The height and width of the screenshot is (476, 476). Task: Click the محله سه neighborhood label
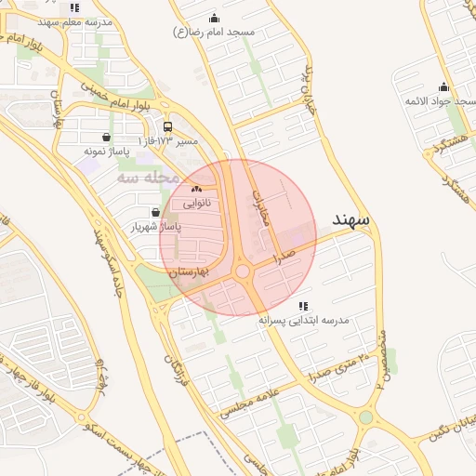click(148, 178)
